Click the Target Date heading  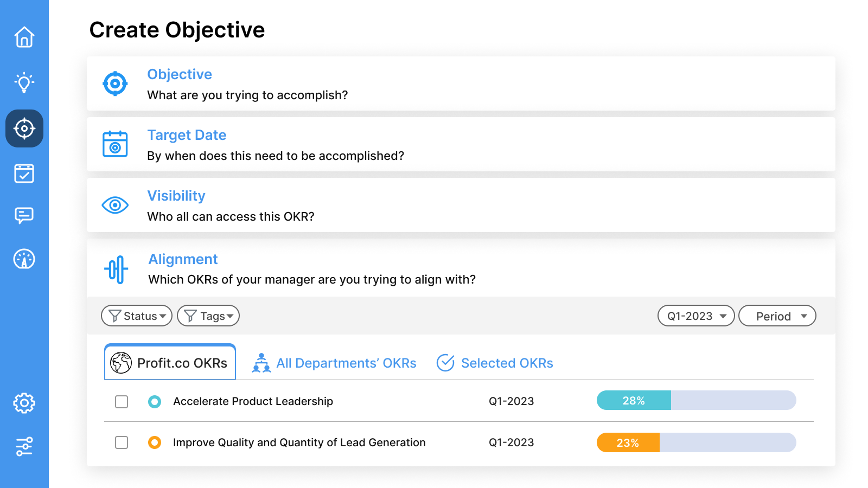click(x=187, y=135)
